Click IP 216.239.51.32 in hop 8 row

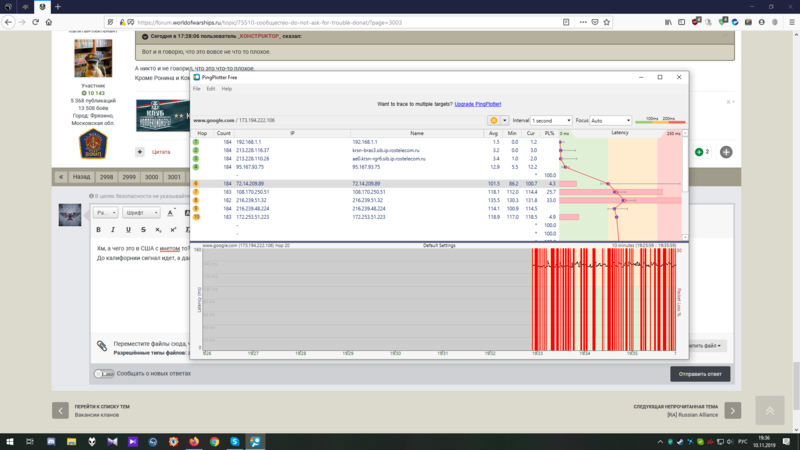click(x=251, y=201)
